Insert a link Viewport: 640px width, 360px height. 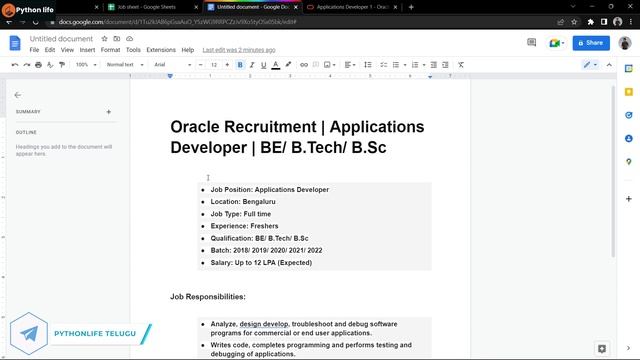304,65
